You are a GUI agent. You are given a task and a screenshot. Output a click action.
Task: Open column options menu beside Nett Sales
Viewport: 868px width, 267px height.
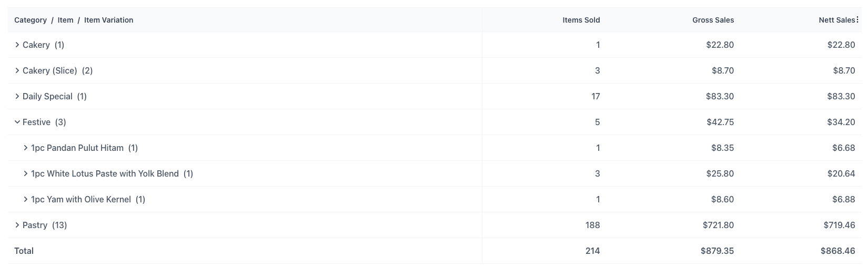(x=857, y=20)
